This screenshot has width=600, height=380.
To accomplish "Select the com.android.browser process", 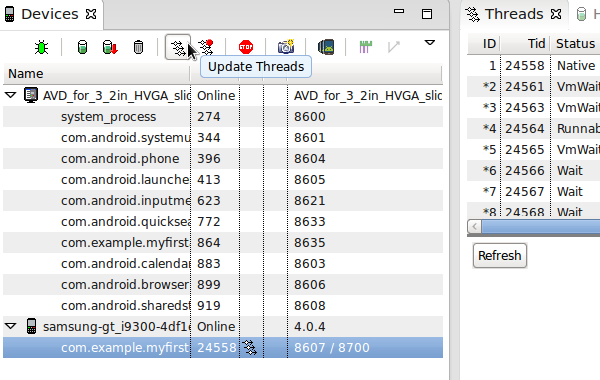I will click(x=223, y=285).
